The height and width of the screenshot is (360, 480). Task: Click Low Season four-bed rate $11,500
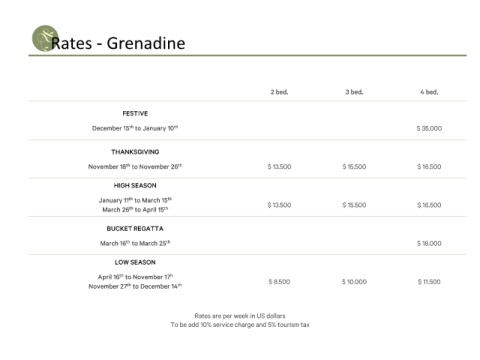pyautogui.click(x=429, y=282)
